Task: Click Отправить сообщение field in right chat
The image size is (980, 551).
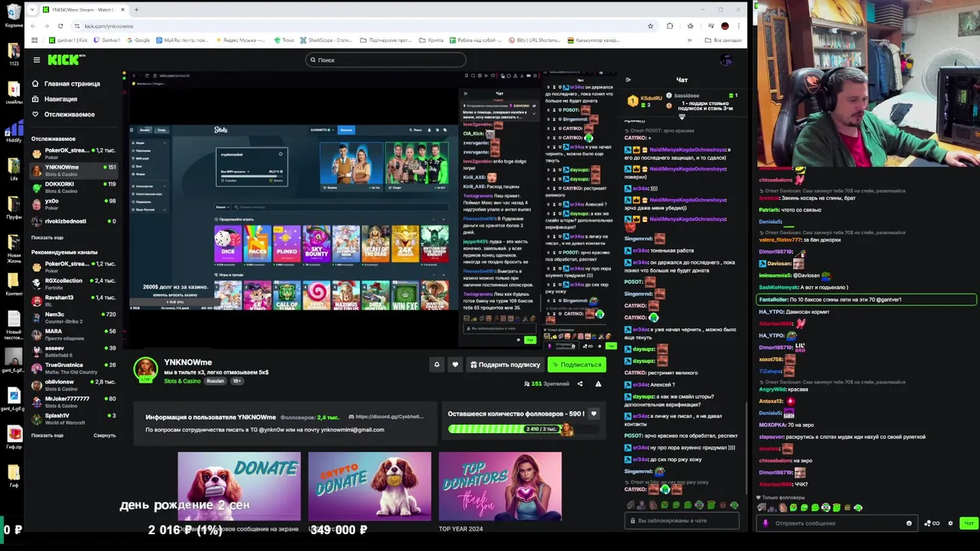Action: point(838,523)
